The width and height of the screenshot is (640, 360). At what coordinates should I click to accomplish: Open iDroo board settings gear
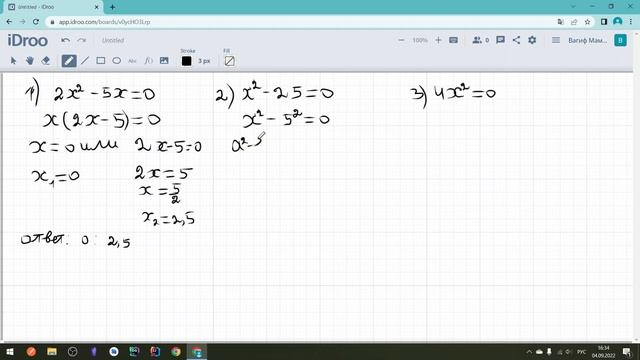click(532, 40)
